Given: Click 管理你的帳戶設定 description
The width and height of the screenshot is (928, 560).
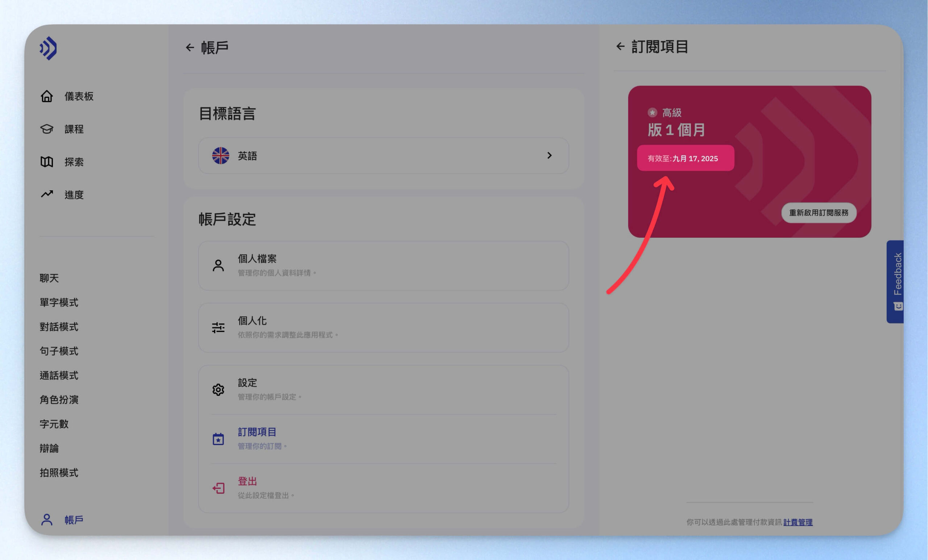Looking at the screenshot, I should (270, 397).
